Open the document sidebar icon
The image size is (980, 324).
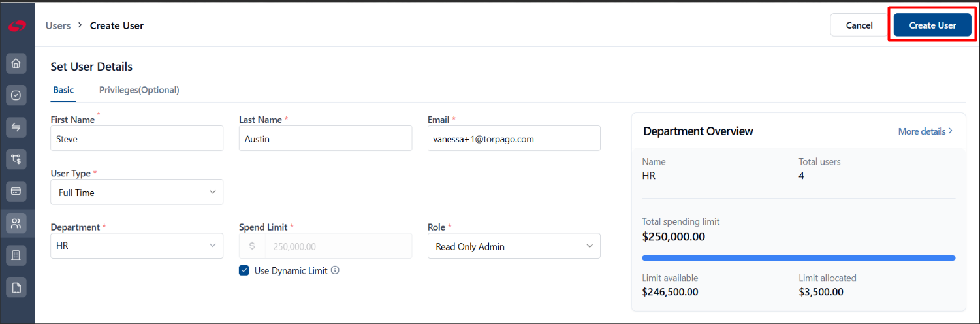pos(16,287)
